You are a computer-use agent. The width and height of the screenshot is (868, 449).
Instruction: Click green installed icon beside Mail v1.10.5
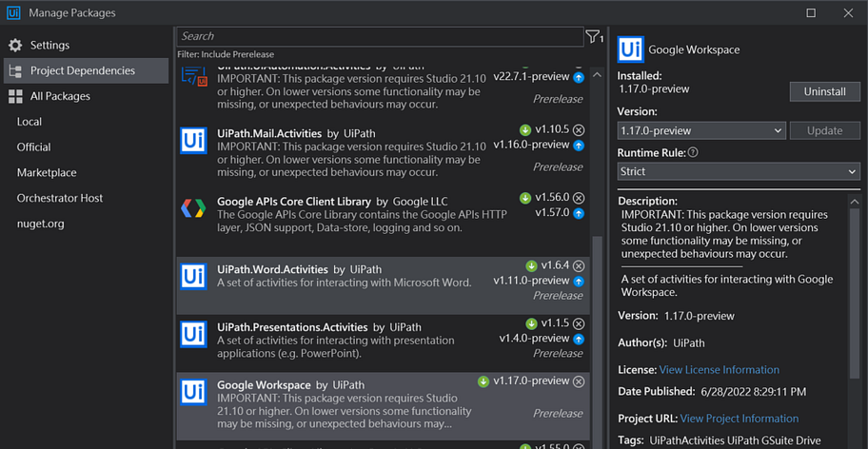pos(525,130)
